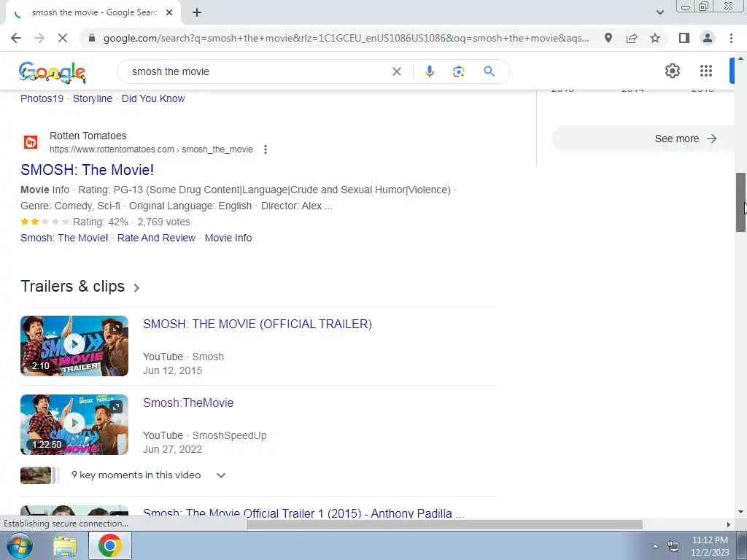Go back to the previous page

(x=16, y=38)
